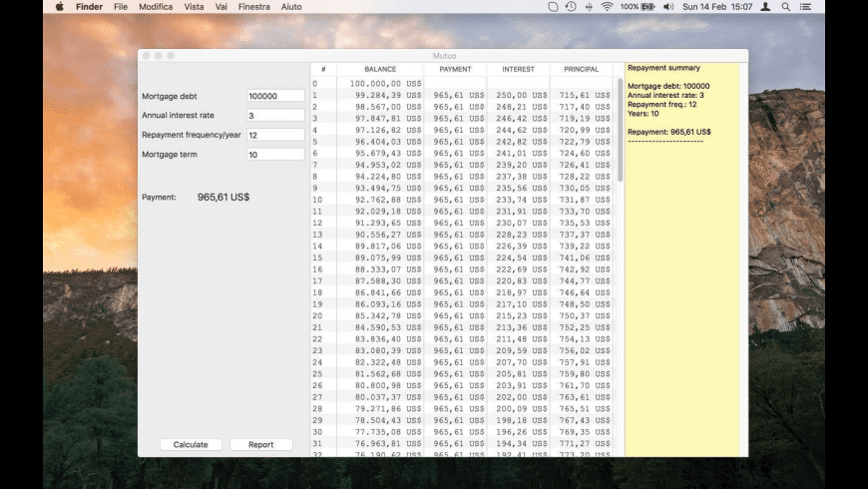This screenshot has height=489, width=868.
Task: Open the Apple menu
Action: click(x=59, y=7)
